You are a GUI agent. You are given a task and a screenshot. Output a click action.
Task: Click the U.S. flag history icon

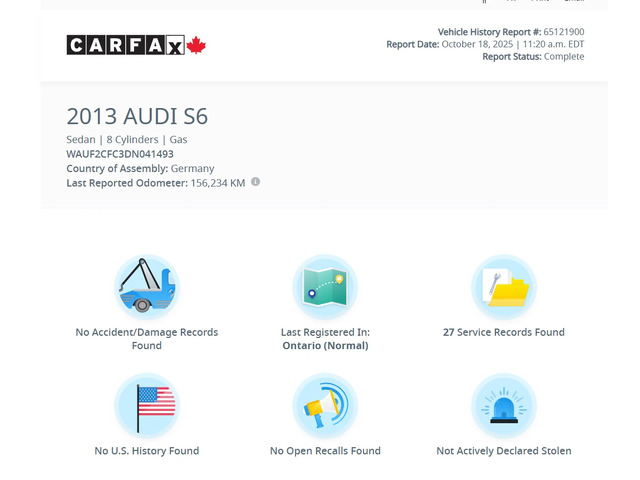(x=147, y=405)
